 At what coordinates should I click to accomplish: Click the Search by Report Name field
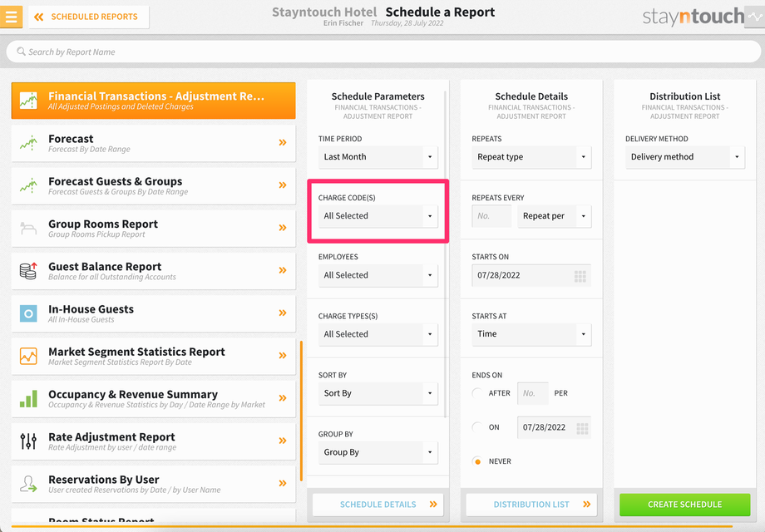coord(383,52)
